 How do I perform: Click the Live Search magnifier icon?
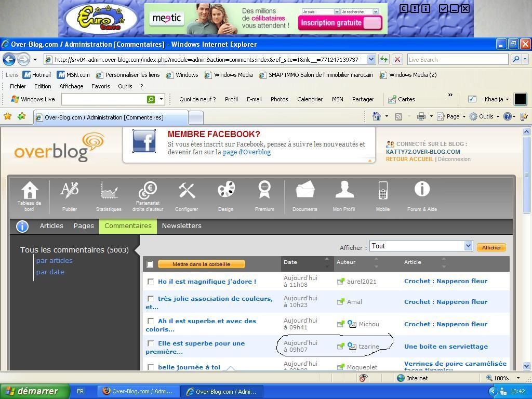(516, 59)
